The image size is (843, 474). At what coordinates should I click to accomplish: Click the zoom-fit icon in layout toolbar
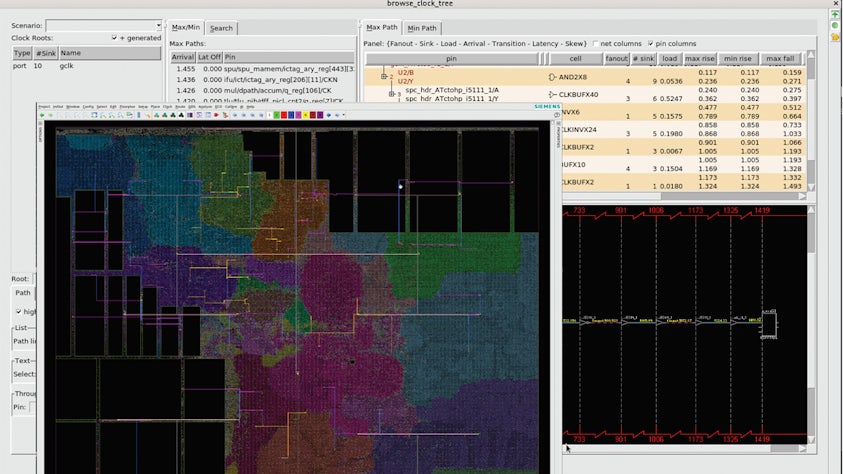pos(94,115)
